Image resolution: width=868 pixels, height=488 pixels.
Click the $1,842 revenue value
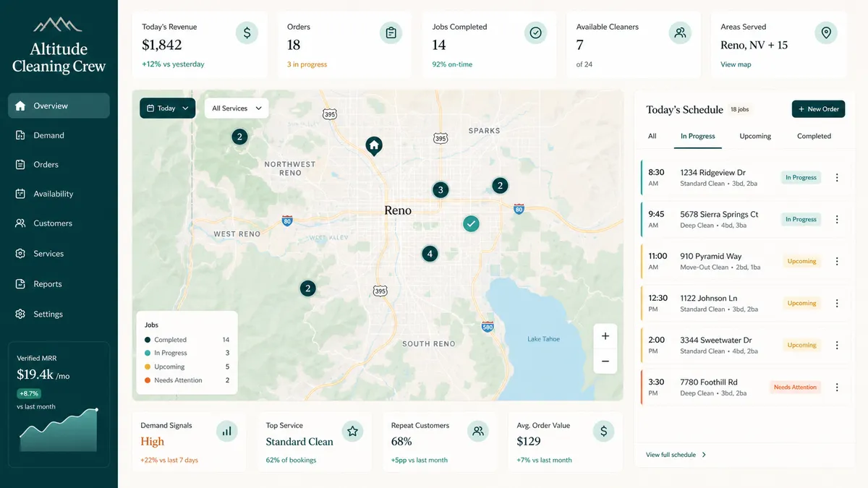click(162, 45)
